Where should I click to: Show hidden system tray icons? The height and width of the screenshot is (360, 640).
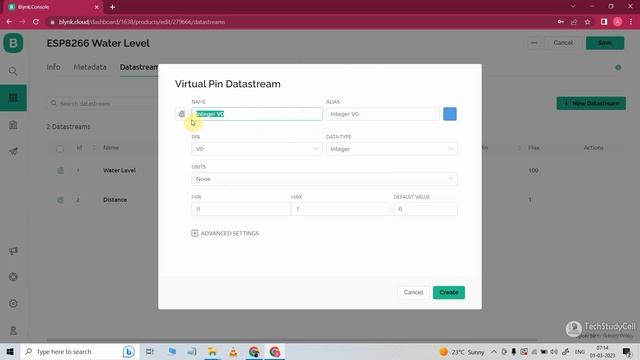pos(494,351)
